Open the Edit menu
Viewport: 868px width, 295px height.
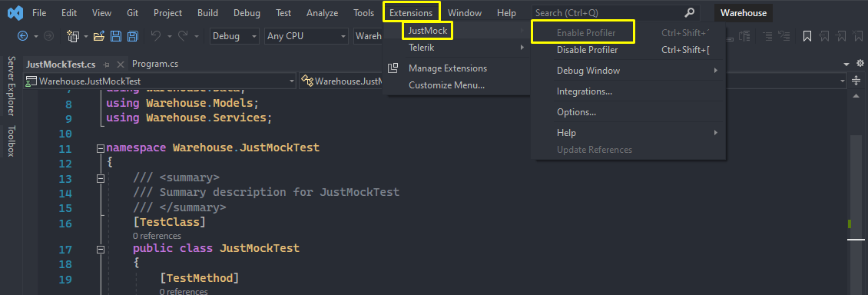(69, 13)
